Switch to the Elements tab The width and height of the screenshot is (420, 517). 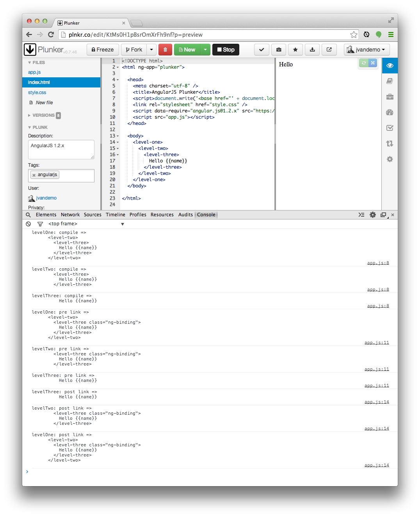tap(46, 215)
